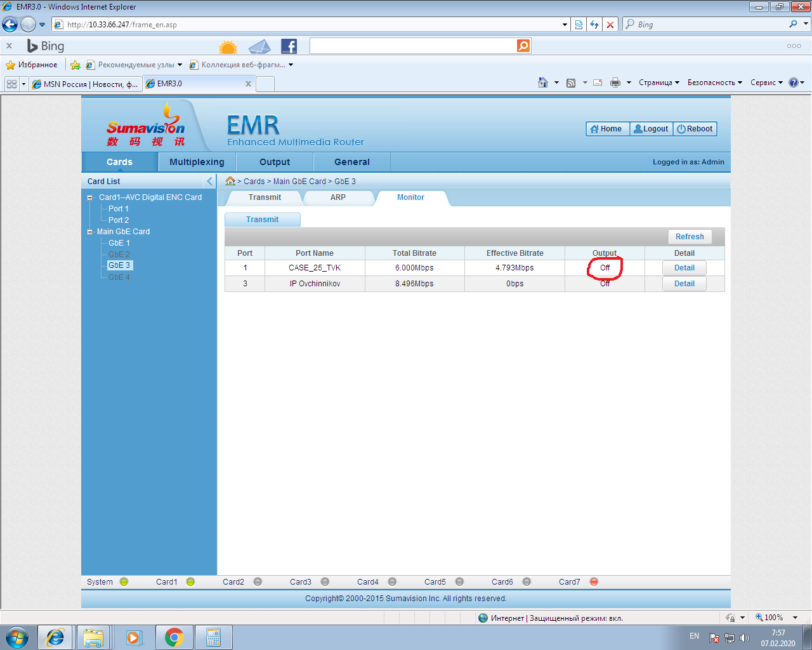Open Windows Media Player from taskbar
The image size is (812, 650).
133,637
